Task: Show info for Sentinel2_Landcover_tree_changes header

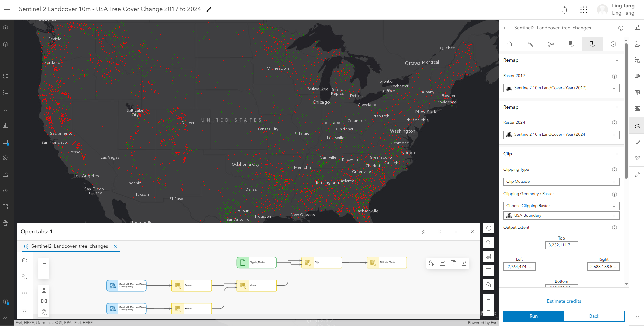Action: pyautogui.click(x=621, y=28)
